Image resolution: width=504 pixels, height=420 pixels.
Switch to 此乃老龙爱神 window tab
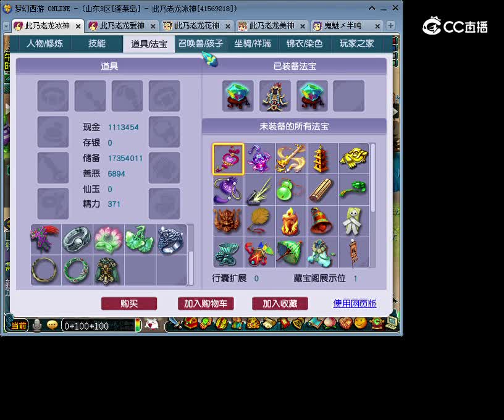point(122,26)
